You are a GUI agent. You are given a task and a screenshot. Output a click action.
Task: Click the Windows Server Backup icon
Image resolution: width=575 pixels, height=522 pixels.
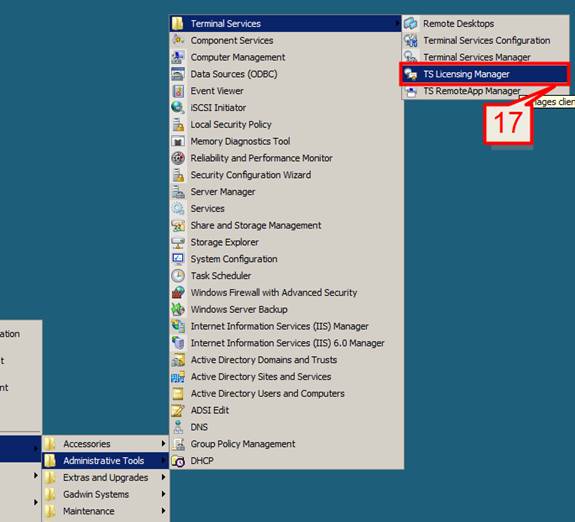pyautogui.click(x=178, y=310)
